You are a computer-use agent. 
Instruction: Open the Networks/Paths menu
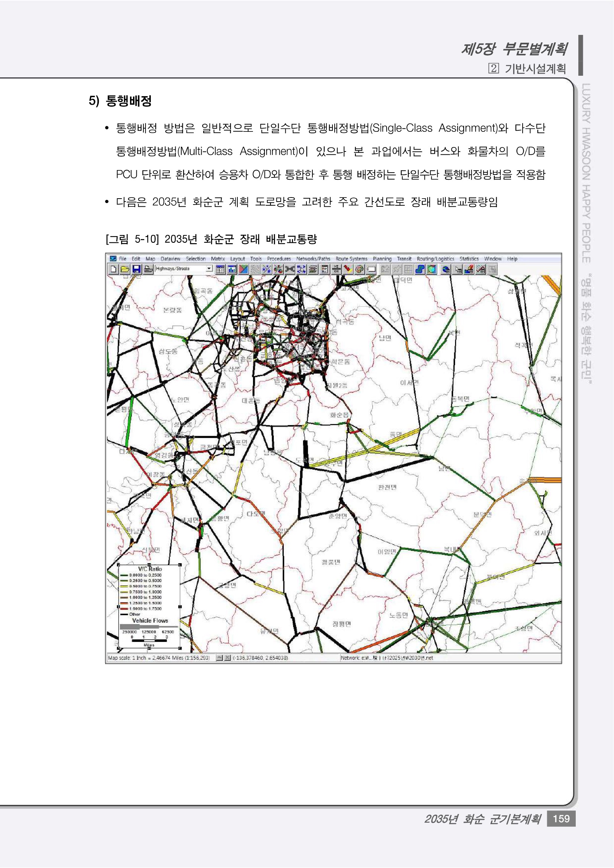point(313,259)
